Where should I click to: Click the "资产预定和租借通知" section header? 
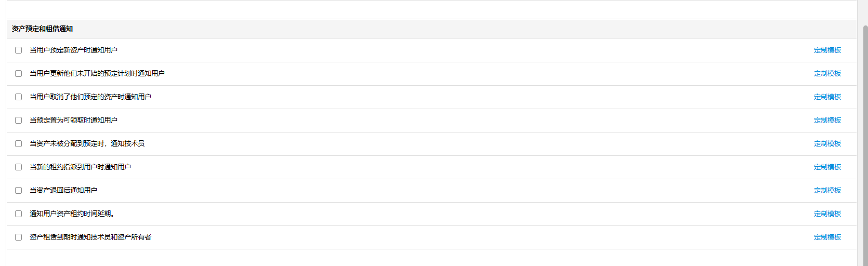[43, 29]
